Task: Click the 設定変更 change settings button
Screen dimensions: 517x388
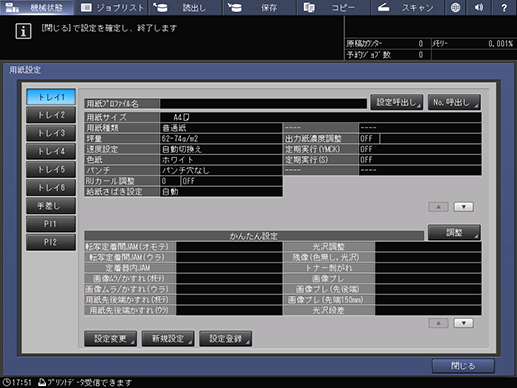Action: [110, 339]
